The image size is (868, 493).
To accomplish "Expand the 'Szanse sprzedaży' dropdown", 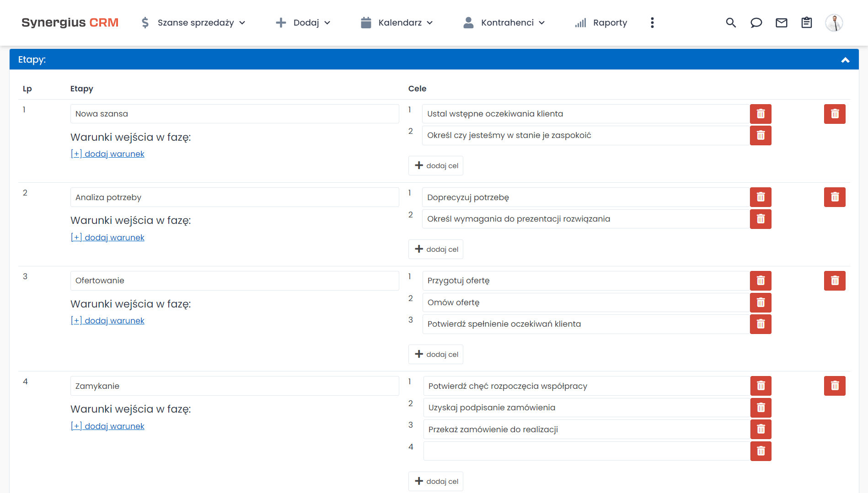I will [x=194, y=22].
